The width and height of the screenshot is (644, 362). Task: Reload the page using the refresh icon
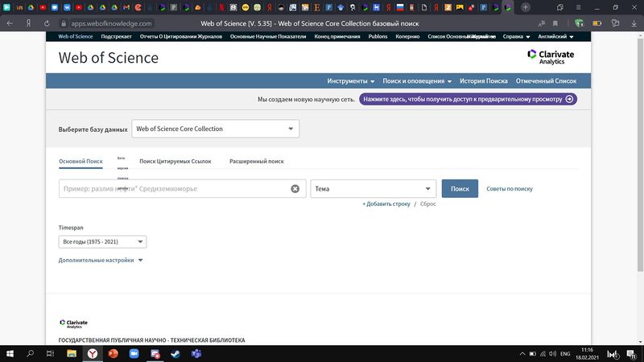pos(47,24)
